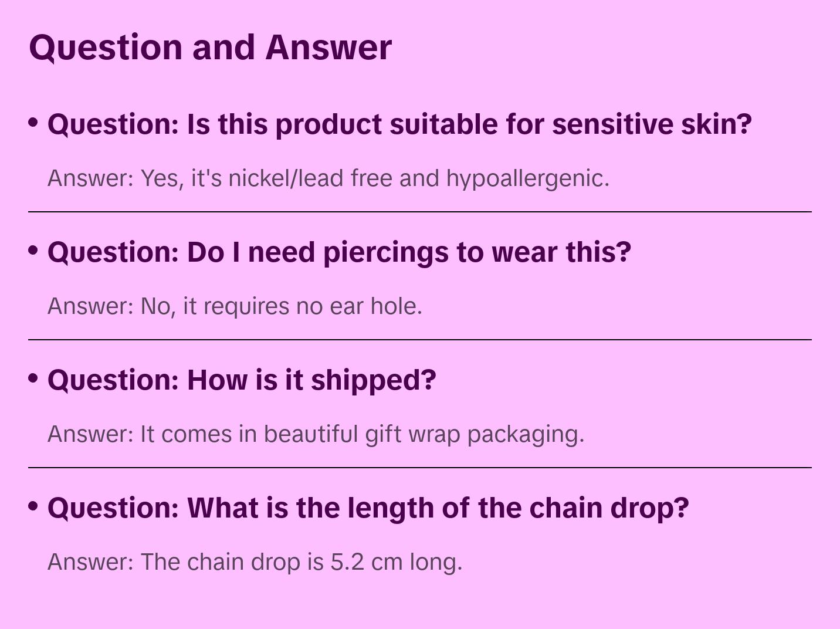
Task: Click the nickel/lead free hypoallergenic answer
Action: tap(328, 178)
